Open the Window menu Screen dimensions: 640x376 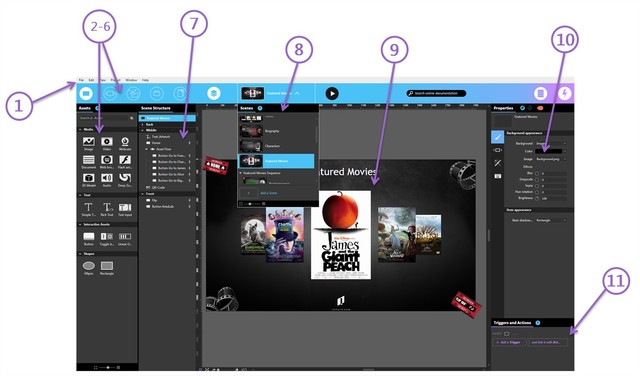(x=131, y=80)
